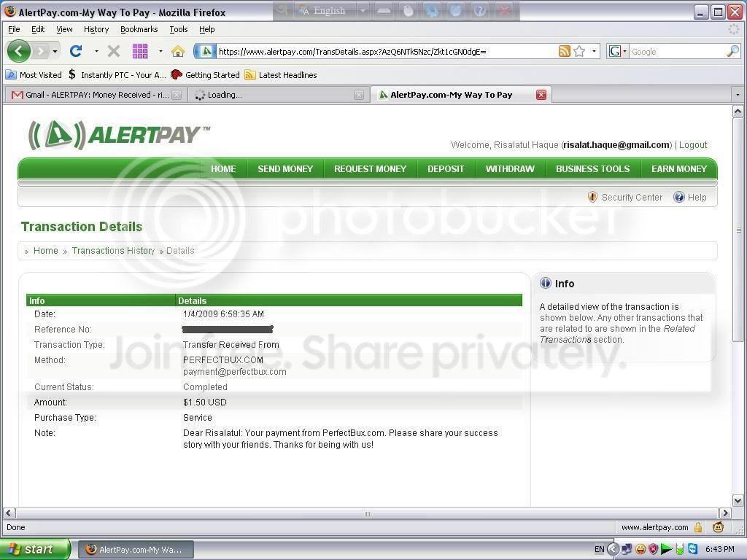Viewport: 747px width, 560px height.
Task: Go back with the green Back arrow
Action: pos(18,51)
